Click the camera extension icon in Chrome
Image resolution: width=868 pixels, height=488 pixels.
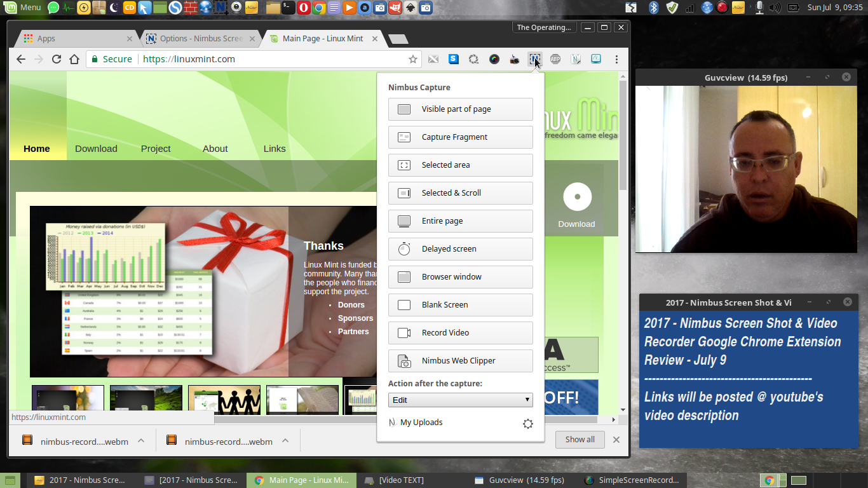(x=514, y=59)
